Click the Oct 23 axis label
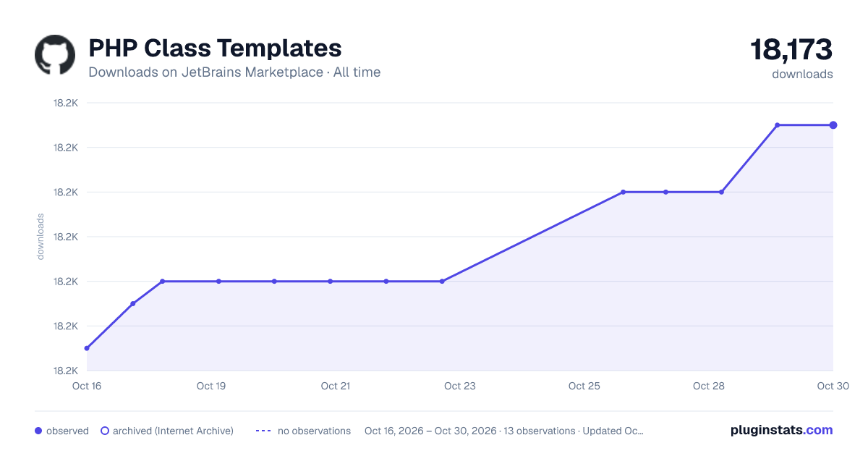Screen dimensions: 868x456 point(460,386)
